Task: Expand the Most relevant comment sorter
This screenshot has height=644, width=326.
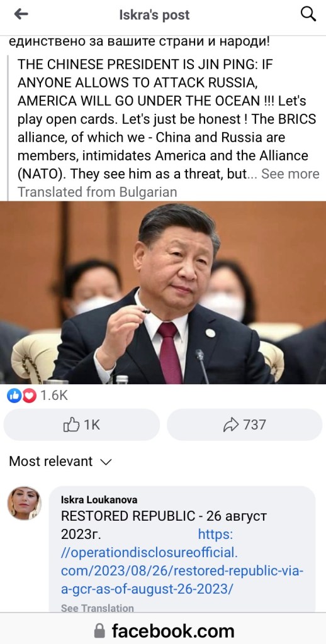Action: click(60, 461)
